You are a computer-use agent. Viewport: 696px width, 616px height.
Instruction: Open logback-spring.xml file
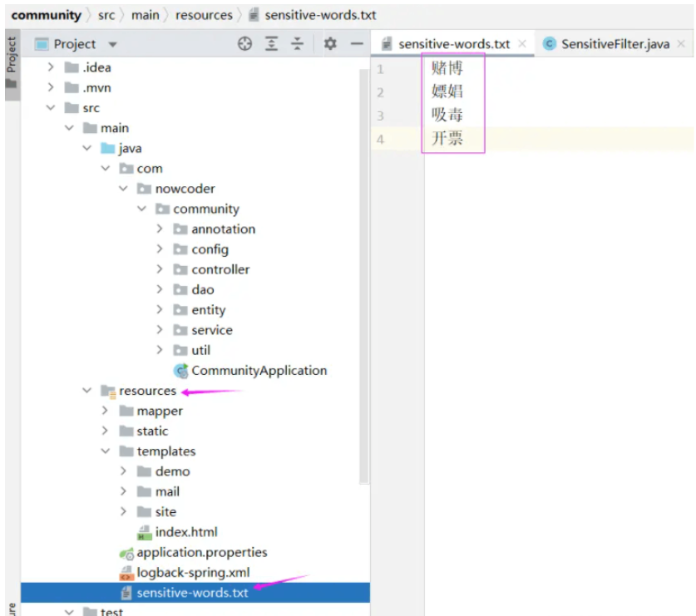coord(193,572)
